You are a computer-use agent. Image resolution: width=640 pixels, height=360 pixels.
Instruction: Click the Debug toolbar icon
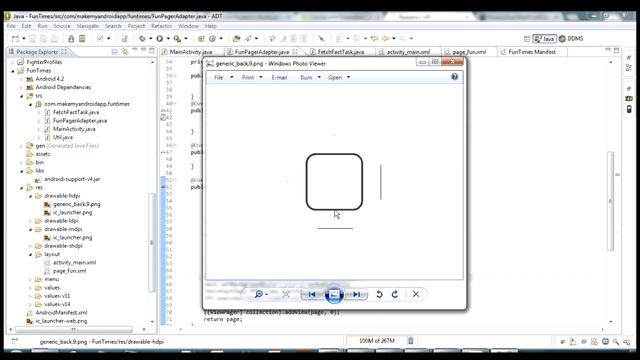142,39
